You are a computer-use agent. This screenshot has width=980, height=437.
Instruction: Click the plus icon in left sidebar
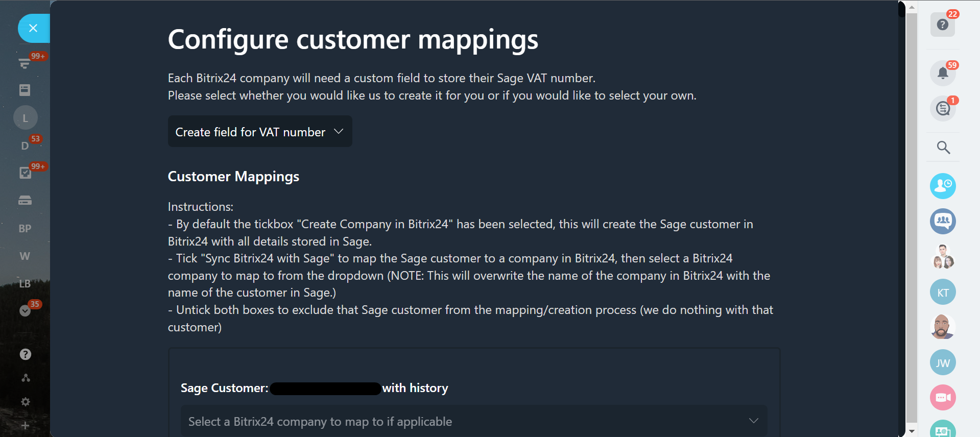pos(25,425)
